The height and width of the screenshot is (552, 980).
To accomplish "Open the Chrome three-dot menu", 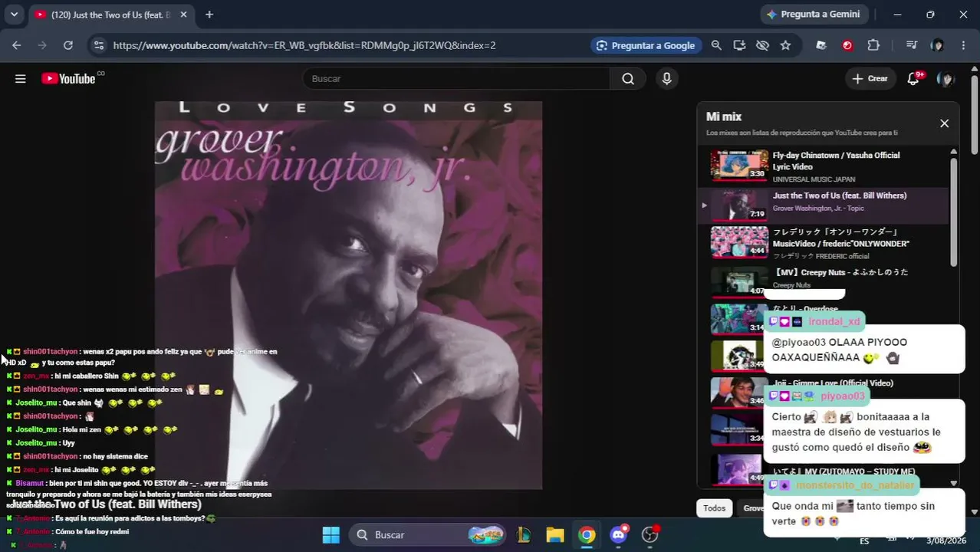I will pyautogui.click(x=963, y=45).
